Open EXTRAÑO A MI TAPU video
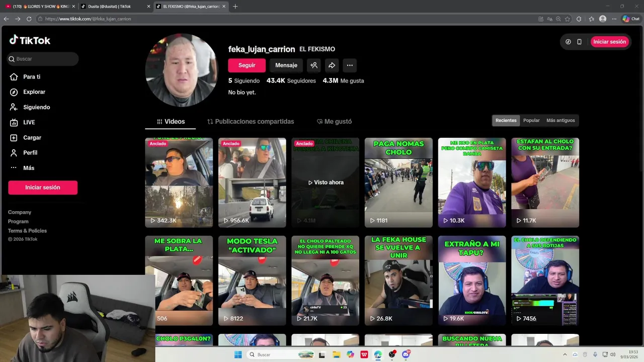The height and width of the screenshot is (362, 644). [472, 281]
